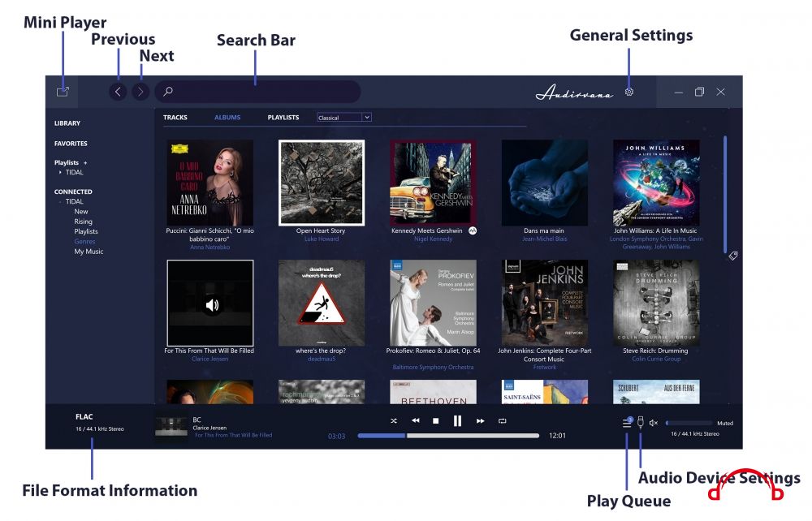Screen dimensions: 812x521
Task: Open artist link Colin Currie Group
Action: (x=656, y=359)
